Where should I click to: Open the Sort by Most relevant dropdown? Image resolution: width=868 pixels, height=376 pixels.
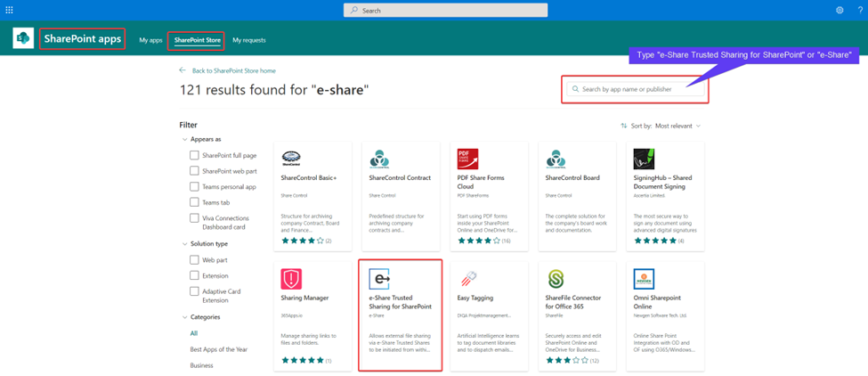677,126
